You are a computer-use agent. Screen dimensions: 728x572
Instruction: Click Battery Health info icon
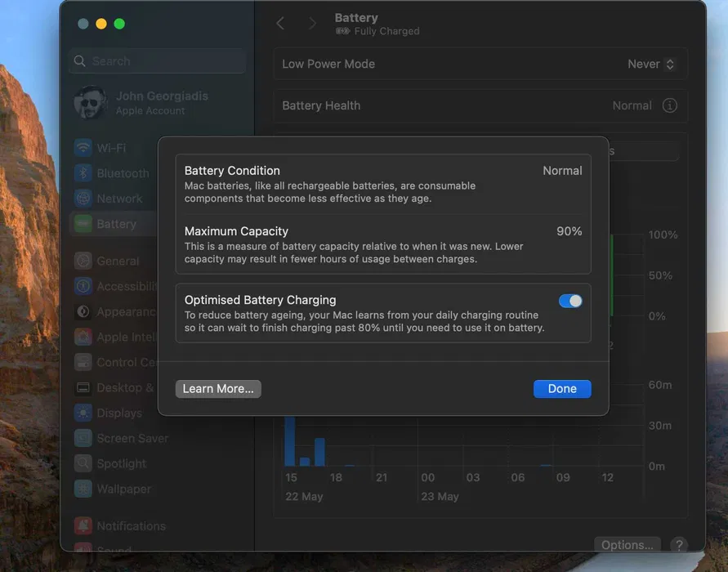pos(669,106)
